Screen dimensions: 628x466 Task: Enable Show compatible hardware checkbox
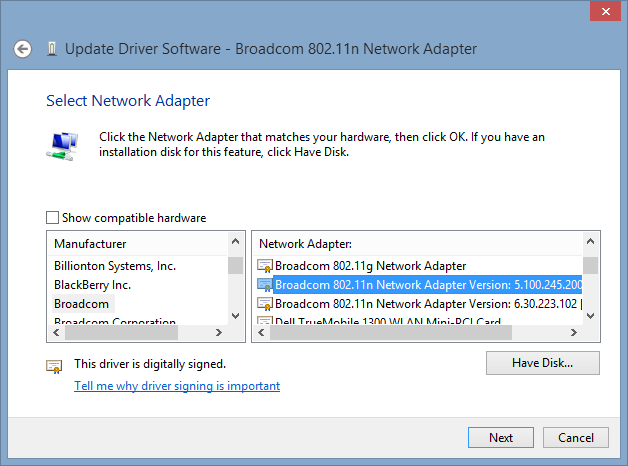point(52,218)
